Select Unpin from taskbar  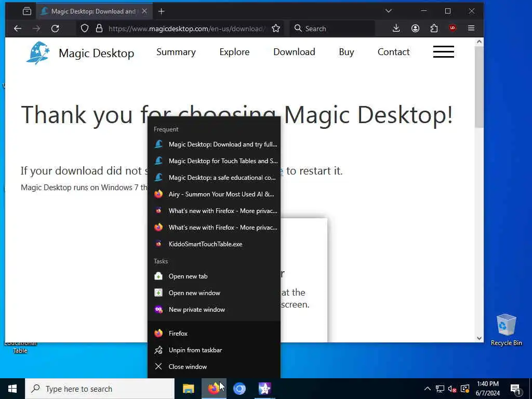pyautogui.click(x=214, y=350)
